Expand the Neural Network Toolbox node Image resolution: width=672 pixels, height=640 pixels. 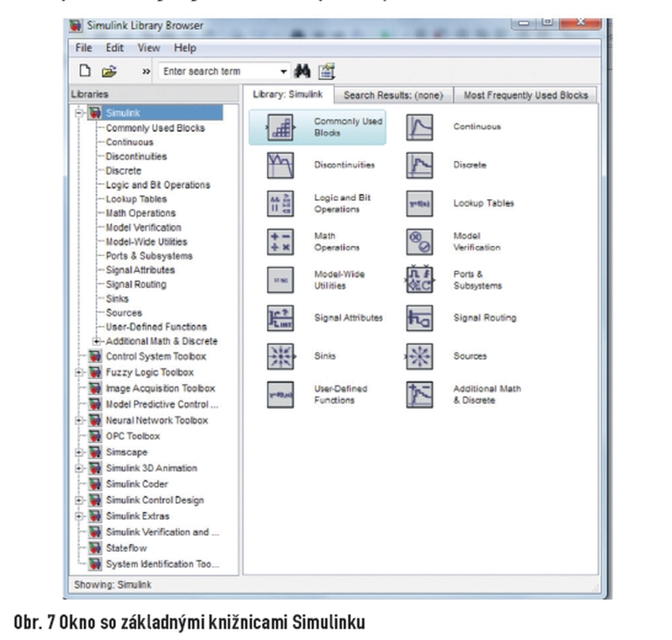pos(79,420)
